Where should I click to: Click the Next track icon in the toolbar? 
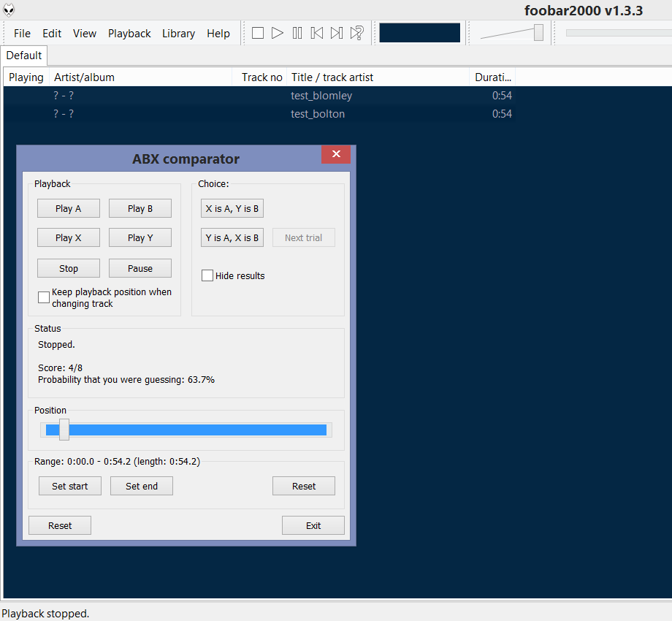coord(337,33)
